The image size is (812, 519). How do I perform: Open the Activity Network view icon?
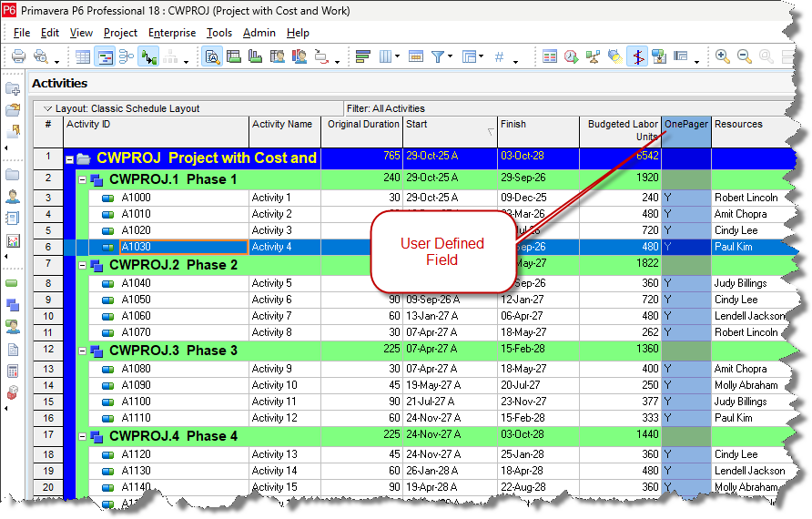127,56
